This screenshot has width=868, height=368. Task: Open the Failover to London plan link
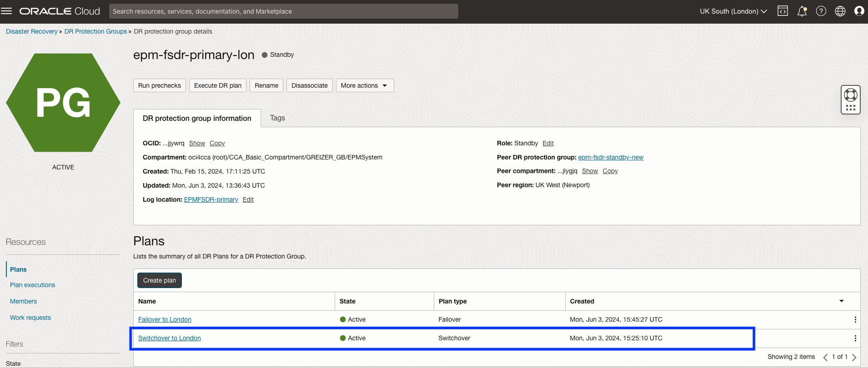tap(165, 319)
